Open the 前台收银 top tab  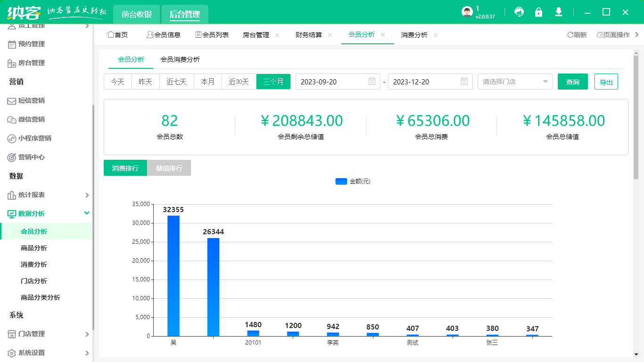click(x=137, y=14)
